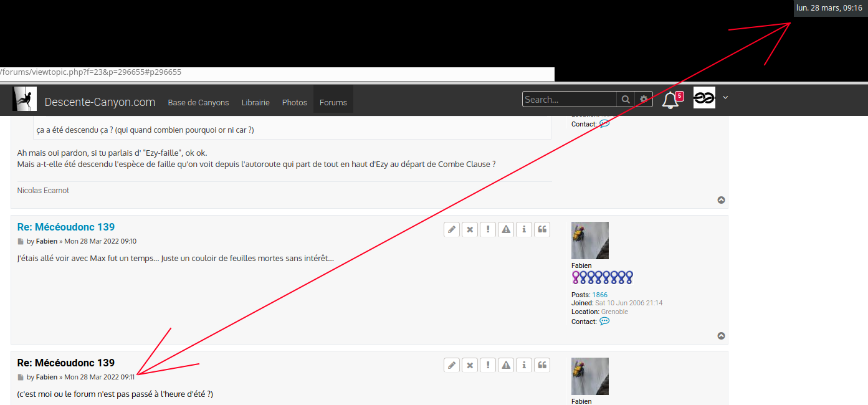Open the Base de Canyons menu

click(x=198, y=102)
